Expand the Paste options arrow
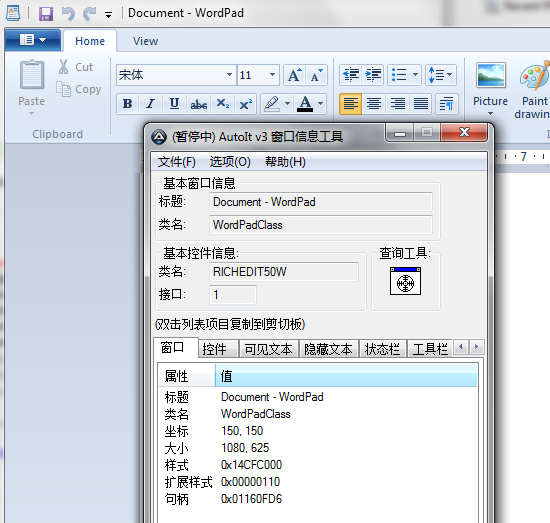The image size is (550, 523). [x=32, y=113]
